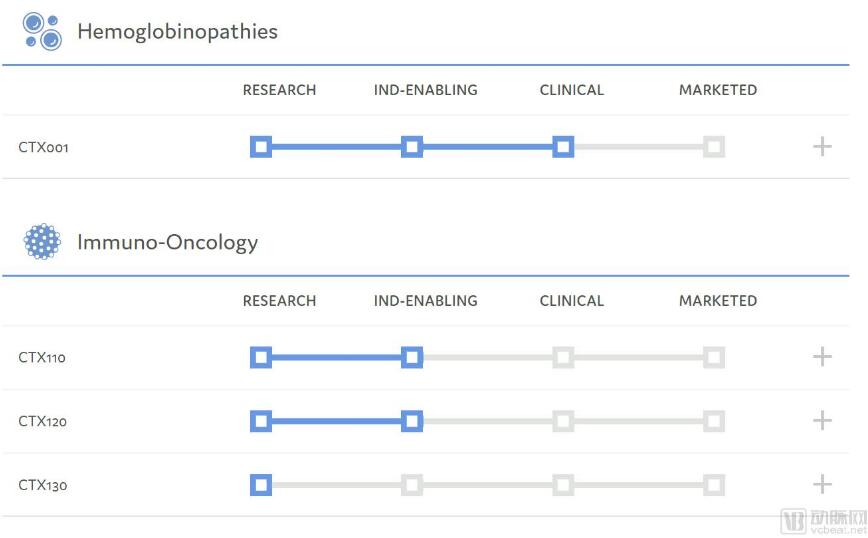Expand the CTX110 row plus icon
This screenshot has height=538, width=868.
[x=822, y=356]
